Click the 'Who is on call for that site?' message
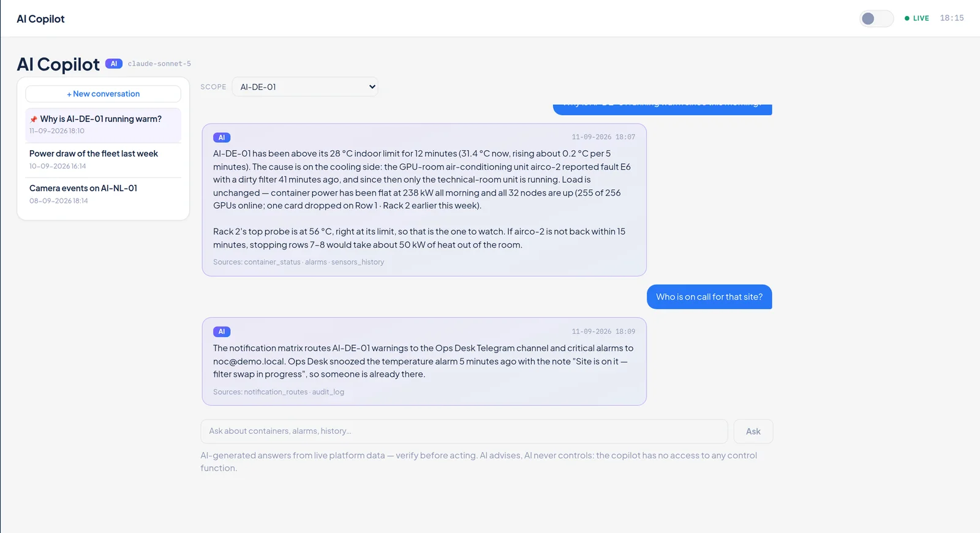This screenshot has height=533, width=980. (709, 297)
